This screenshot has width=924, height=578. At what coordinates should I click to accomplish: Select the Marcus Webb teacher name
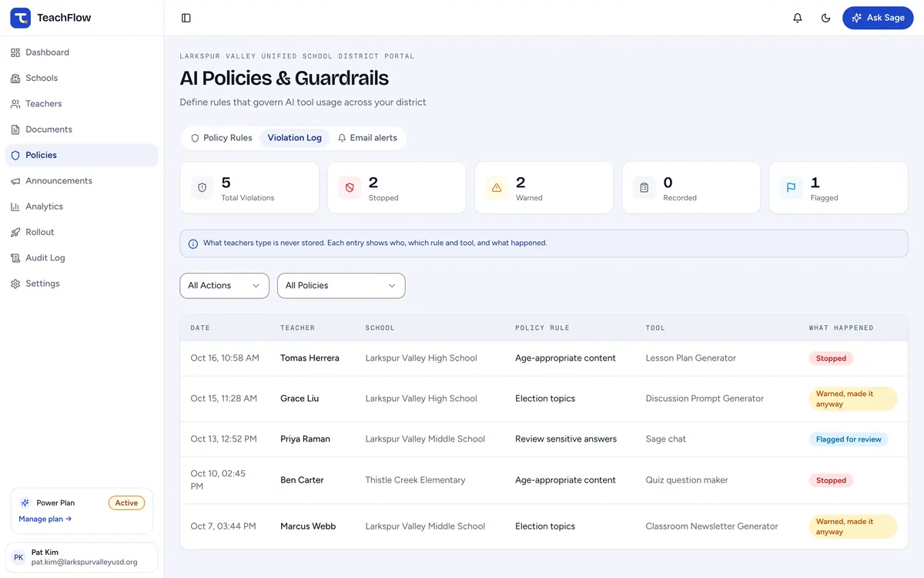[308, 526]
